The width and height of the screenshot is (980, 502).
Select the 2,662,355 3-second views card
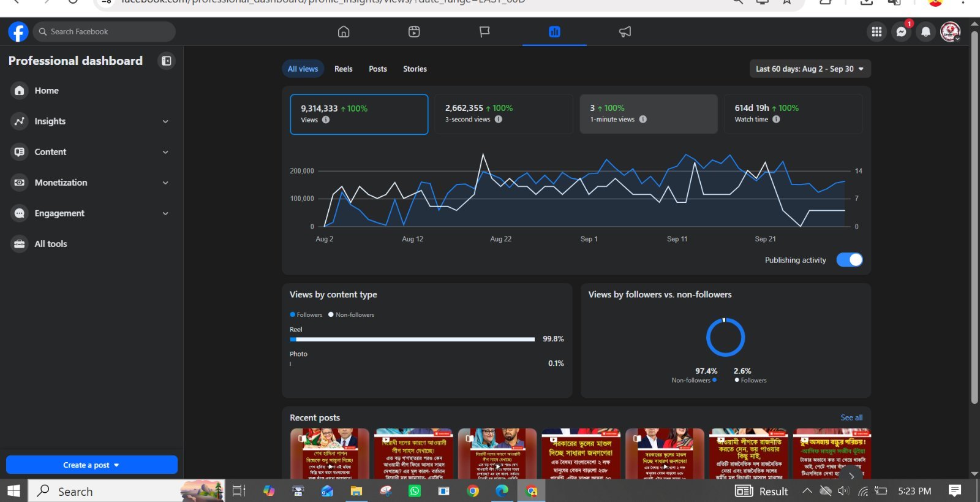click(x=503, y=114)
